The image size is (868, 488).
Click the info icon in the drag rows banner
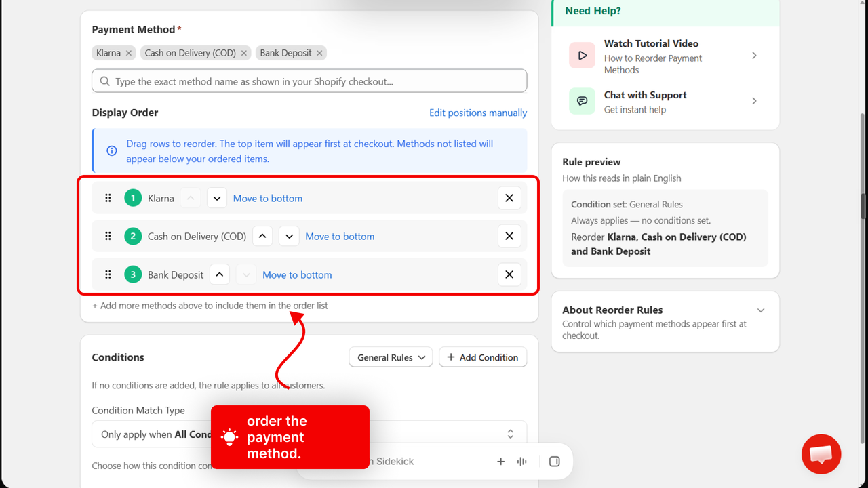point(112,150)
